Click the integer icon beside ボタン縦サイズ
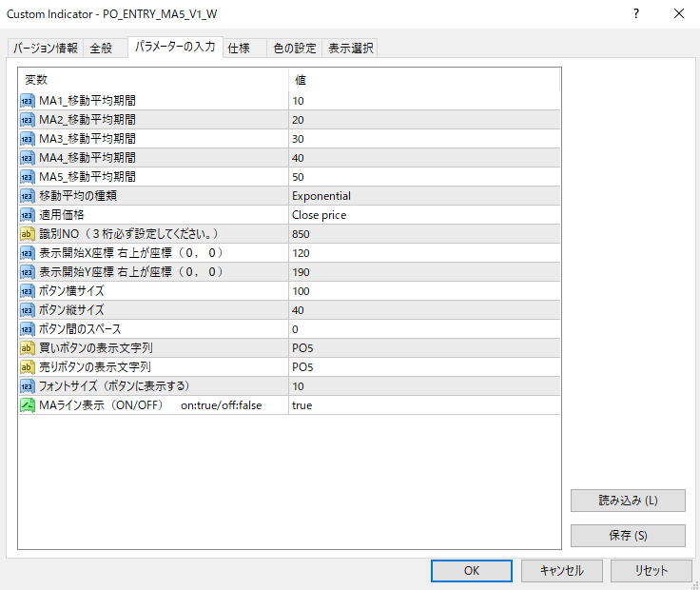The height and width of the screenshot is (590, 700). pos(28,310)
